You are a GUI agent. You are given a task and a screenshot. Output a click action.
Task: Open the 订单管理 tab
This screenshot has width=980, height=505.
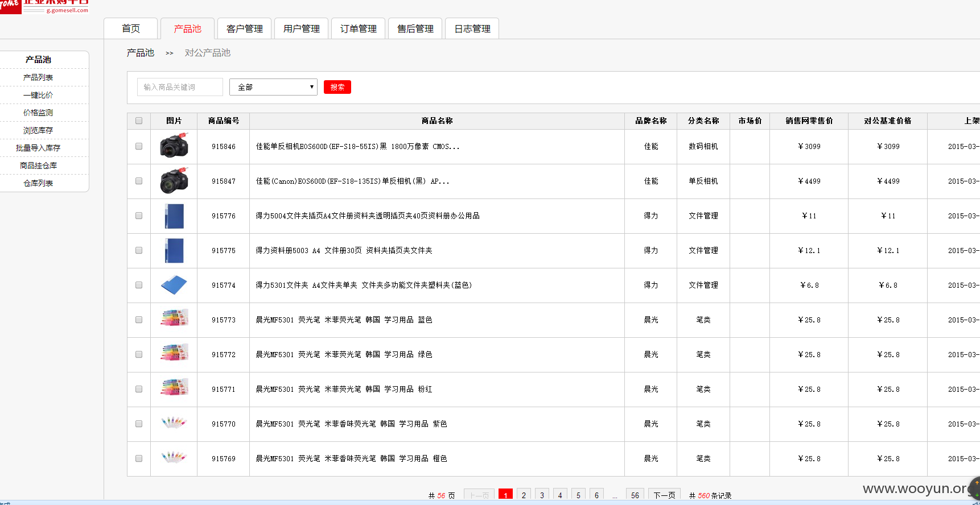coord(359,28)
